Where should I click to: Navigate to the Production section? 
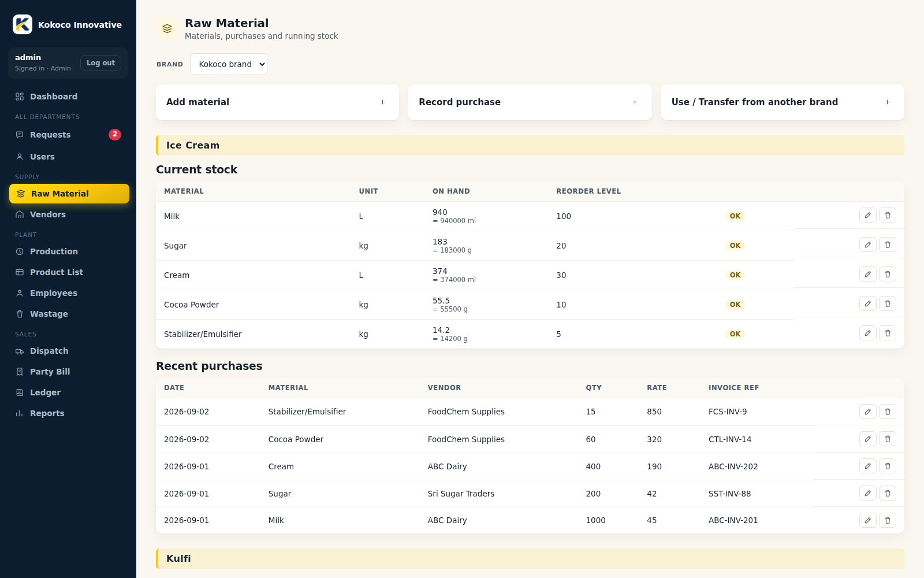(x=68, y=251)
